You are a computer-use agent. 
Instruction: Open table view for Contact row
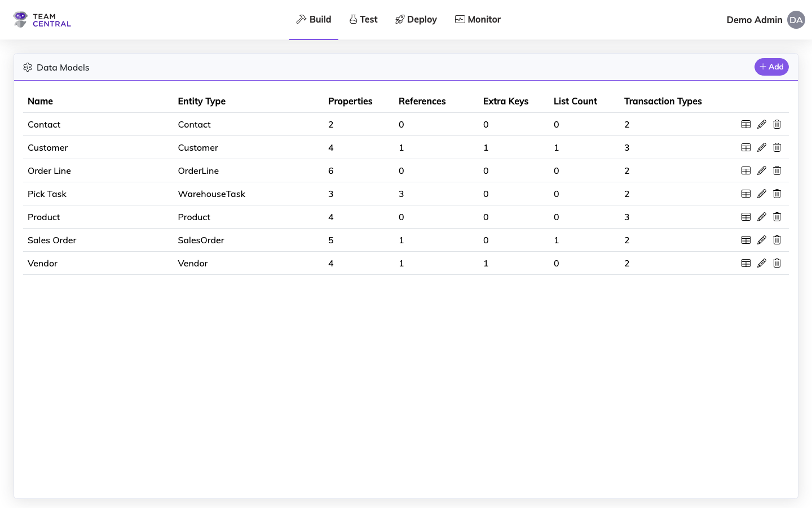[x=746, y=124]
